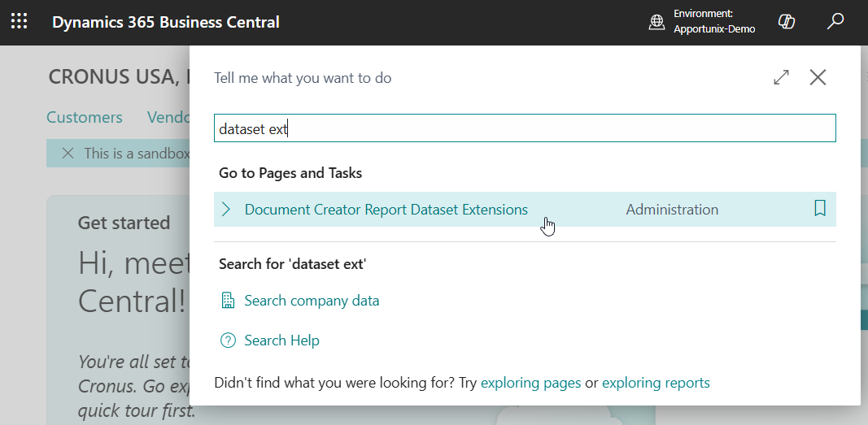This screenshot has height=425, width=868.
Task: Open Document Creator Report Dataset Extensions page
Action: point(386,210)
